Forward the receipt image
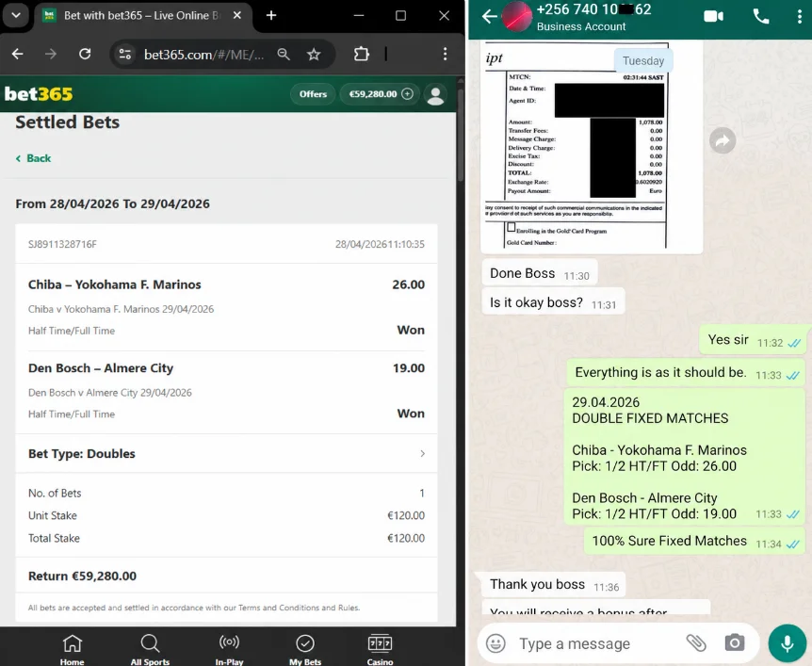 tap(723, 140)
